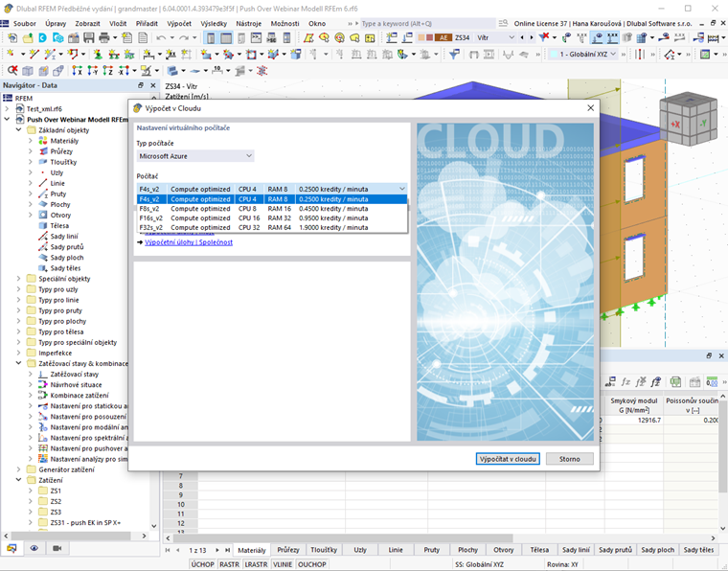Click the beige color swatch beside AE
This screenshot has height=571, width=728.
421,37
